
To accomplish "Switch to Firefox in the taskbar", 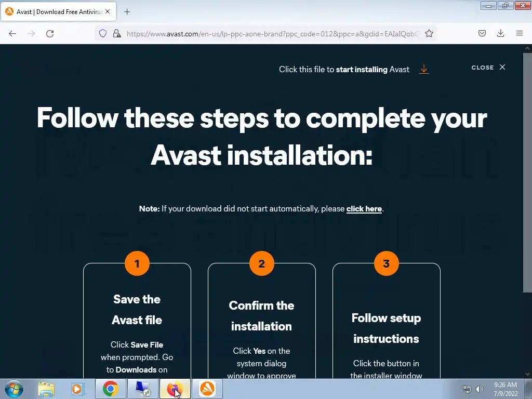I will [175, 389].
